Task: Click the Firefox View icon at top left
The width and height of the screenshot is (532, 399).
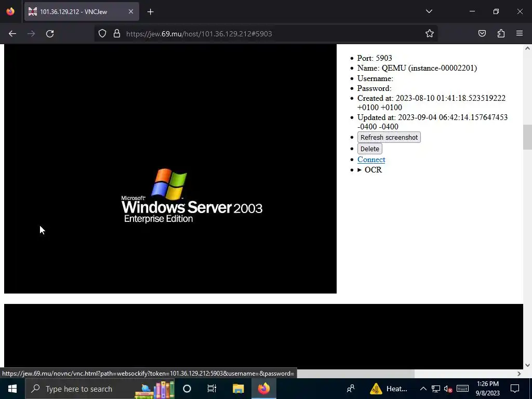Action: coord(10,11)
